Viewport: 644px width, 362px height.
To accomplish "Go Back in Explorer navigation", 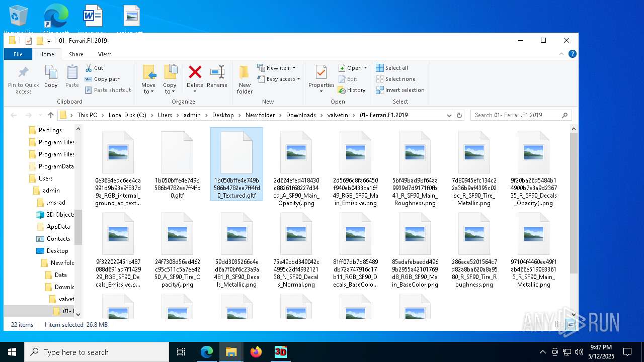I will pos(14,115).
